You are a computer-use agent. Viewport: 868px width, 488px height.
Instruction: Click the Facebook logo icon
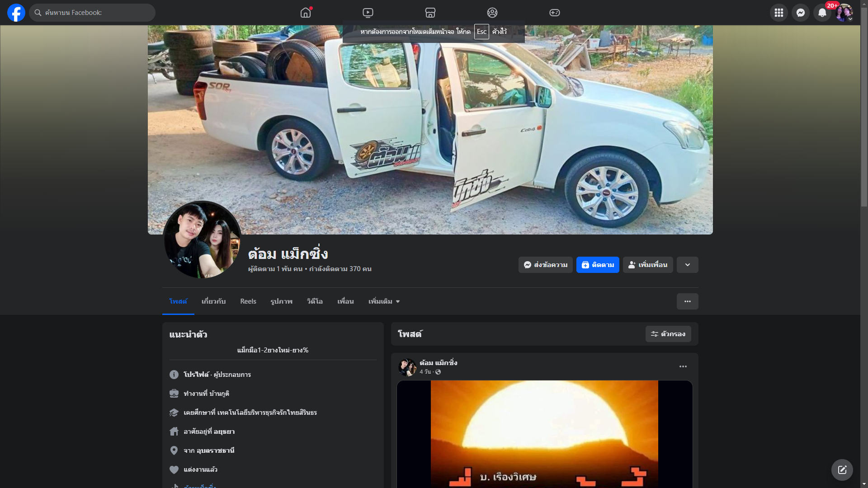[x=16, y=13]
